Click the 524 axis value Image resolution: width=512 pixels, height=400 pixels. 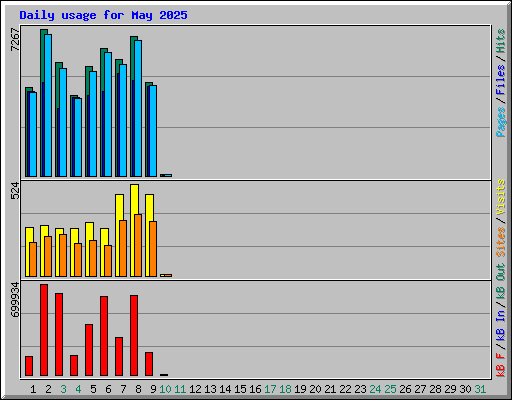15,191
